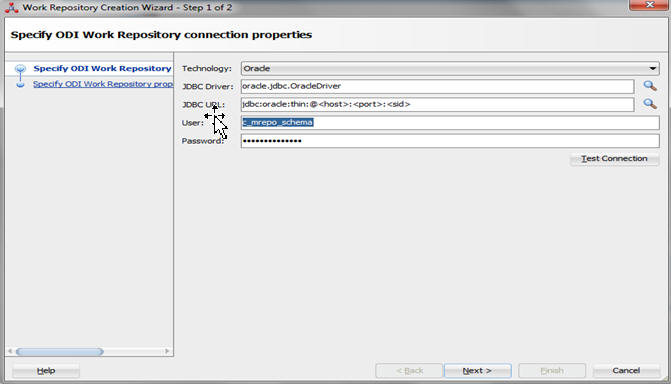Viewport: 671px width, 384px height.
Task: Click the JDBC Driver search magnifier icon
Action: click(x=650, y=86)
